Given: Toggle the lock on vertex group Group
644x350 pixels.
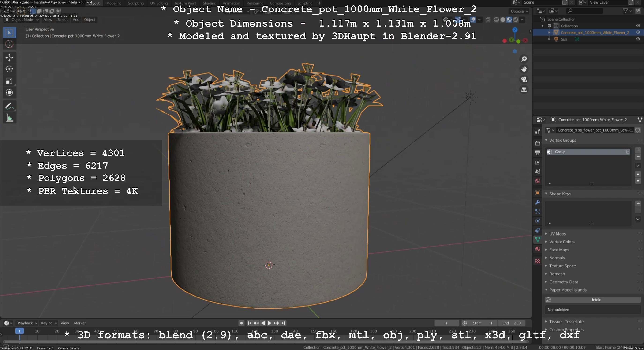Looking at the screenshot, I should (x=627, y=152).
